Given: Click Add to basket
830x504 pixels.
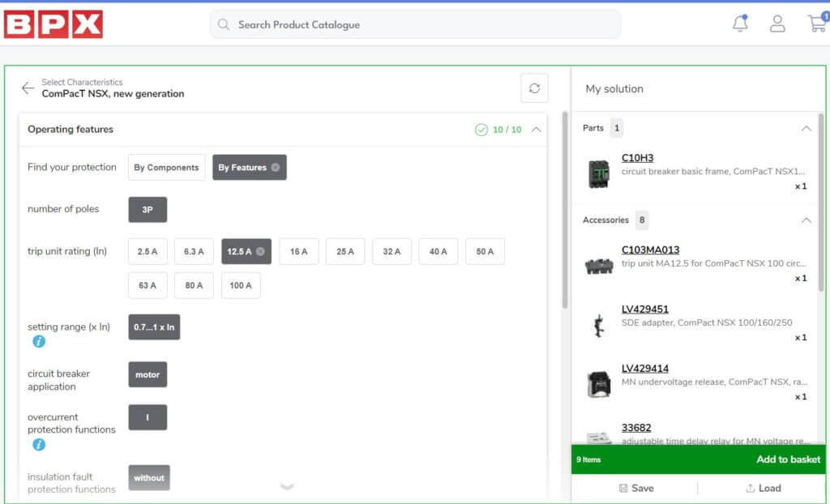Looking at the screenshot, I should point(787,459).
